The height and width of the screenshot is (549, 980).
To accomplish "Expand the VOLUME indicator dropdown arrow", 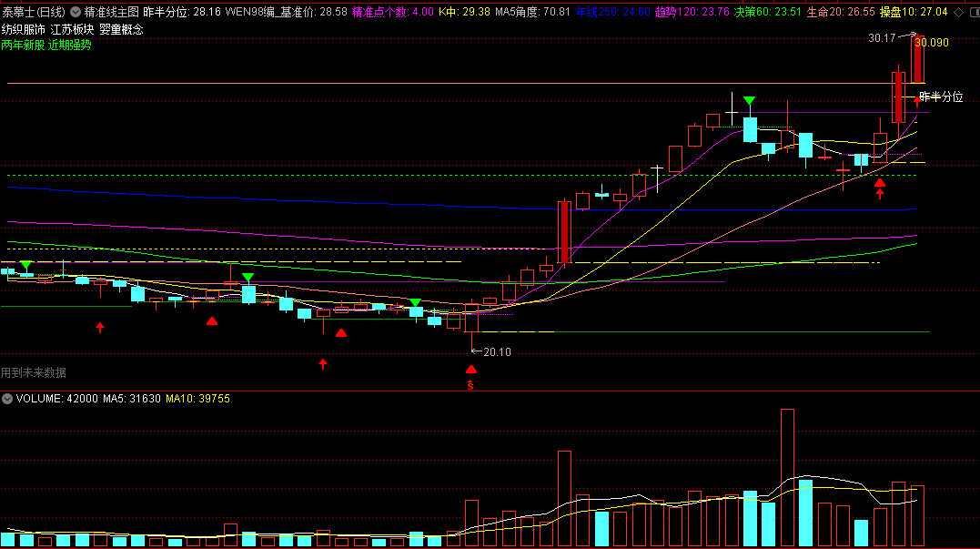I will 7,399.
